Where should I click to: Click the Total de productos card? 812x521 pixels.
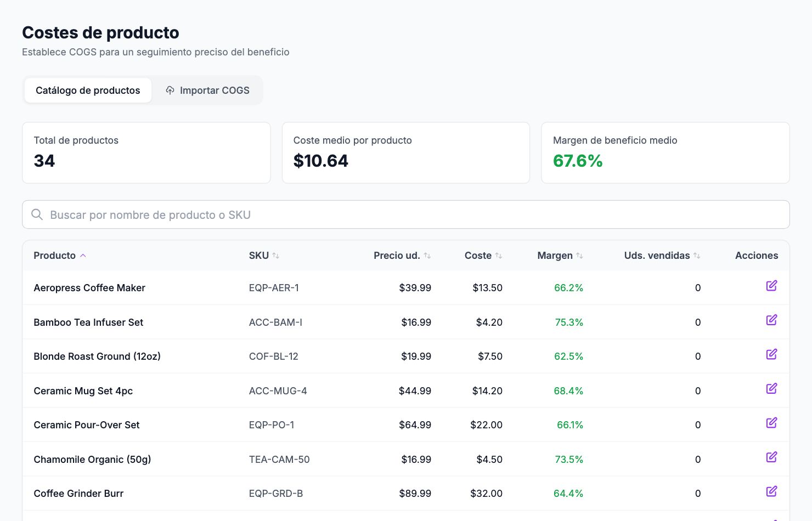tap(146, 152)
